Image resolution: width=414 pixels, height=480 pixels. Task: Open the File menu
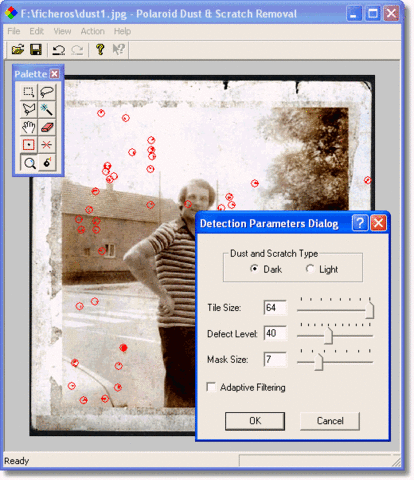pyautogui.click(x=14, y=31)
